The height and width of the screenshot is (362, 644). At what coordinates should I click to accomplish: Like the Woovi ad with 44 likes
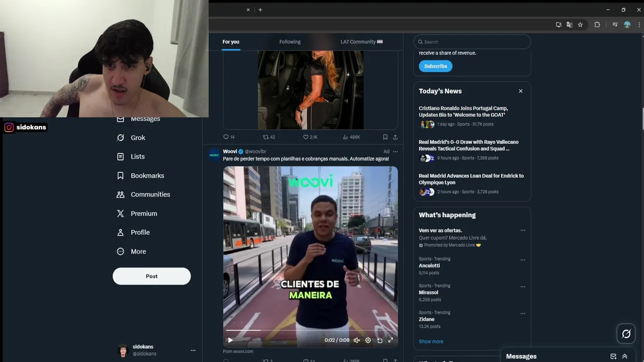point(308,360)
